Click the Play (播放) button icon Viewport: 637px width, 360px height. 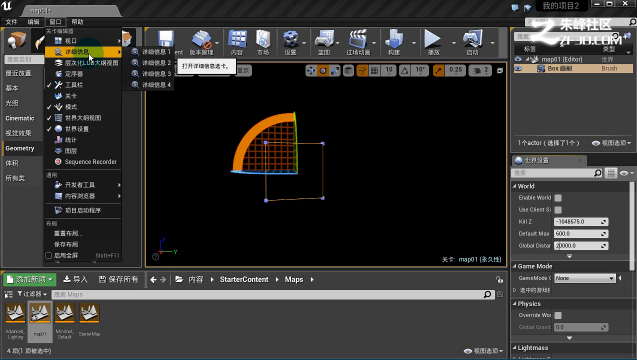[433, 39]
